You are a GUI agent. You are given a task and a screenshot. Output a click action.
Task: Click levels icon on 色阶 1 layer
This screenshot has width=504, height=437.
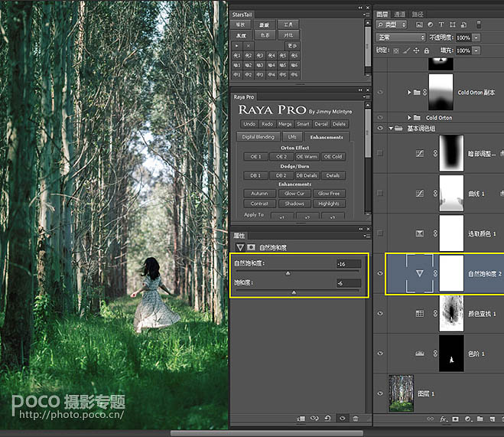[420, 354]
